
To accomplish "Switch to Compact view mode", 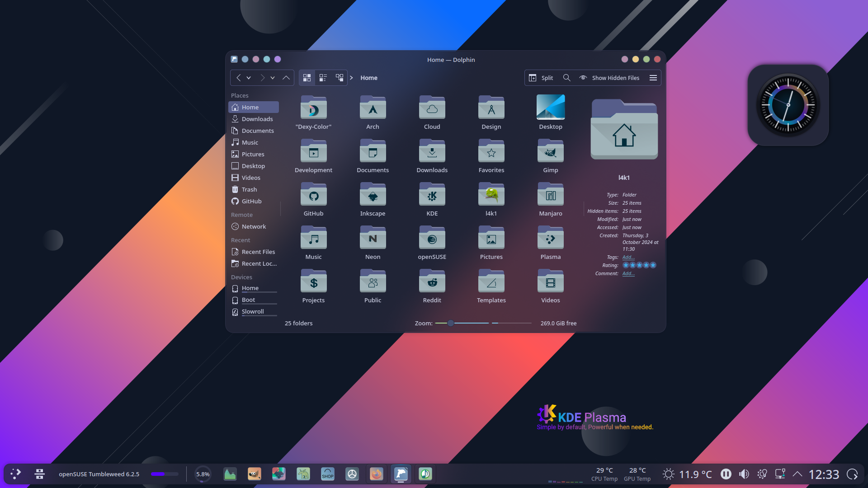I will click(323, 78).
